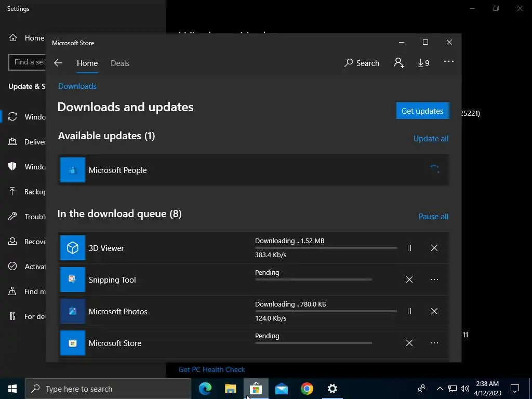Select the Snipping Tool app name
This screenshot has height=399, width=532.
click(x=112, y=280)
